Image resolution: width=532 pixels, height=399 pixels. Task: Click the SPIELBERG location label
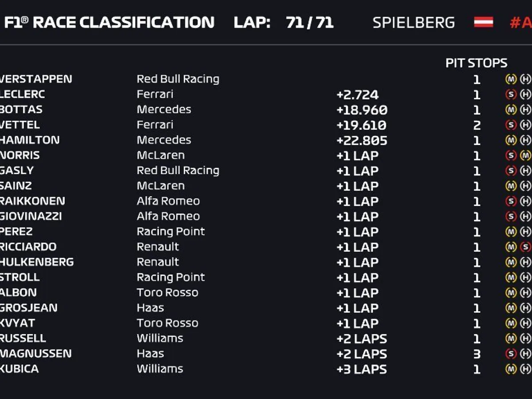pyautogui.click(x=413, y=23)
